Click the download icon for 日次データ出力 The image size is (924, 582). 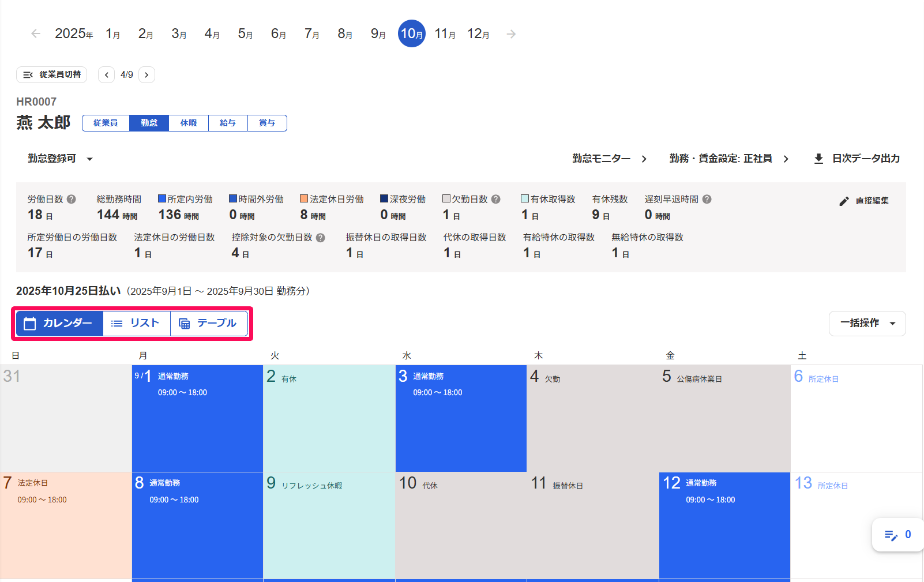point(818,159)
